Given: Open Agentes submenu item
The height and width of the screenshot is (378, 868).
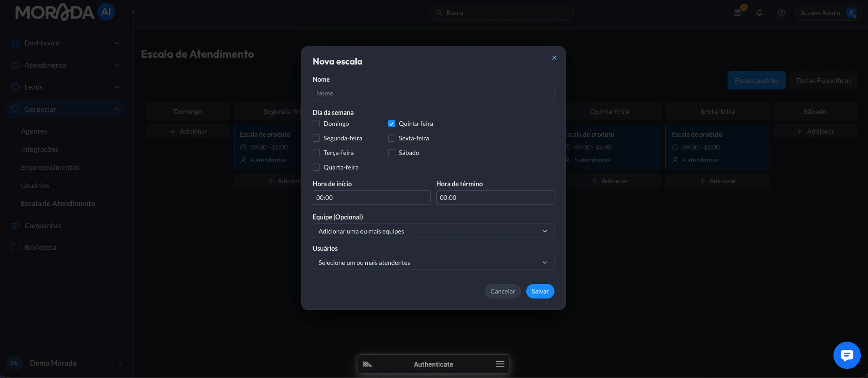Looking at the screenshot, I should pyautogui.click(x=34, y=131).
